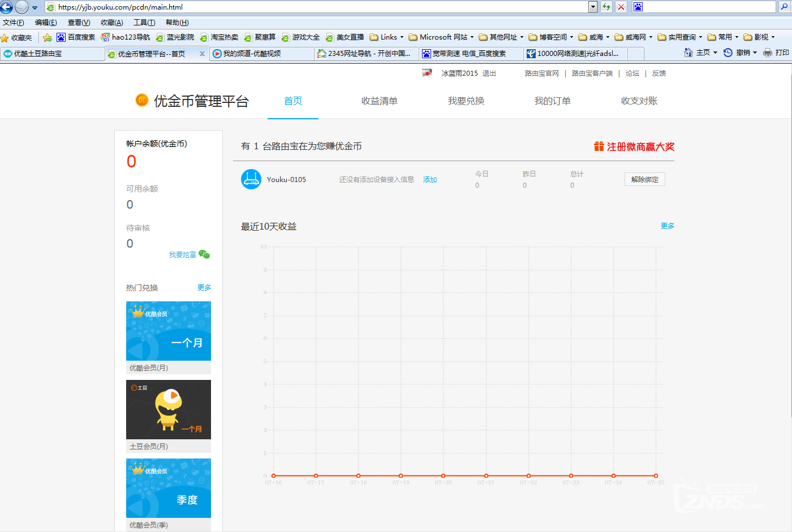This screenshot has width=792, height=532.
Task: Click the 退出 logout link
Action: pyautogui.click(x=489, y=73)
